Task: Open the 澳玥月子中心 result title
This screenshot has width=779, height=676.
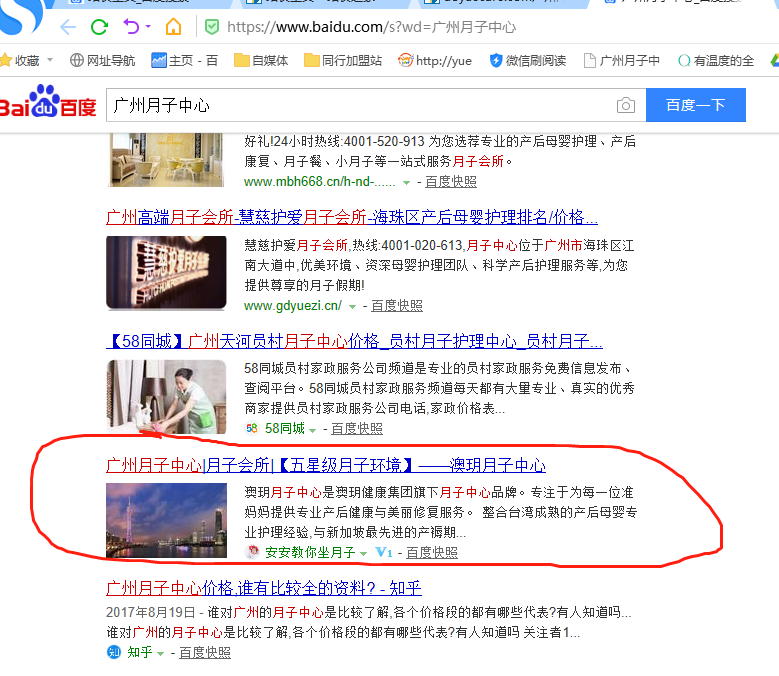Action: coord(326,465)
